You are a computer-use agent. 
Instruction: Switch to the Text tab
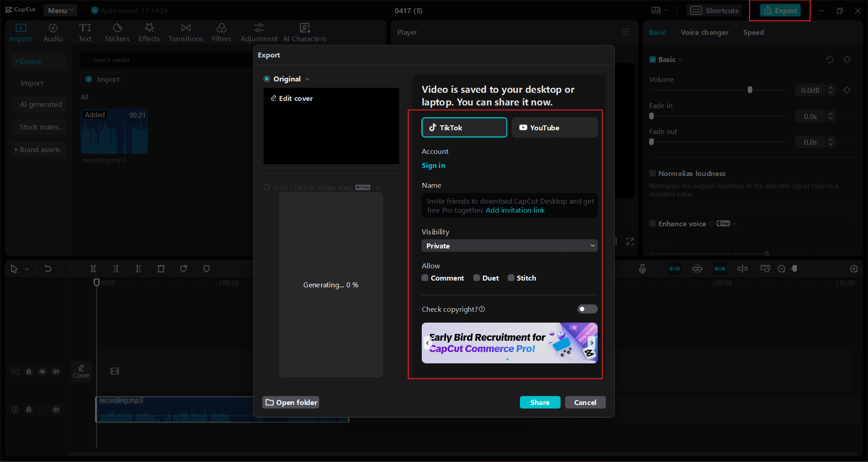point(85,33)
